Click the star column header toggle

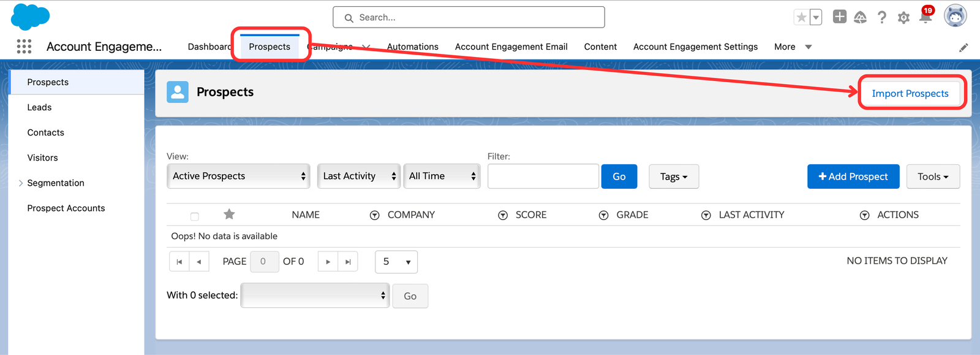coord(229,214)
